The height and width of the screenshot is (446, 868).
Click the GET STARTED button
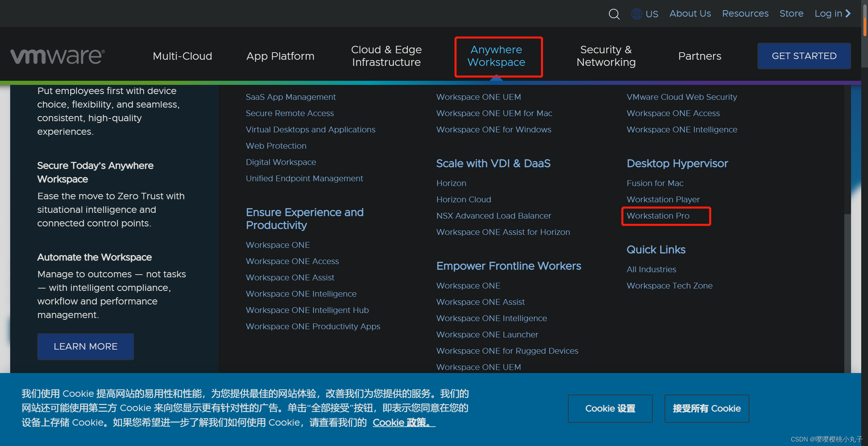(x=804, y=56)
